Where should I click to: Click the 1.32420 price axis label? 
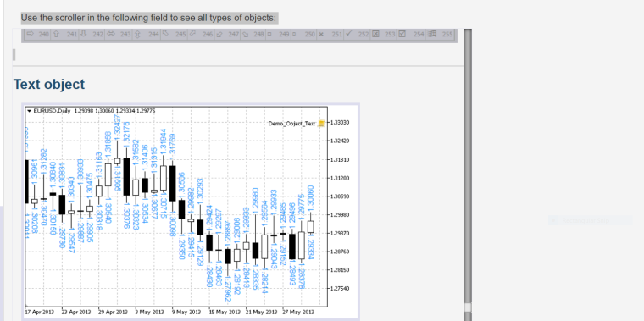pos(340,141)
